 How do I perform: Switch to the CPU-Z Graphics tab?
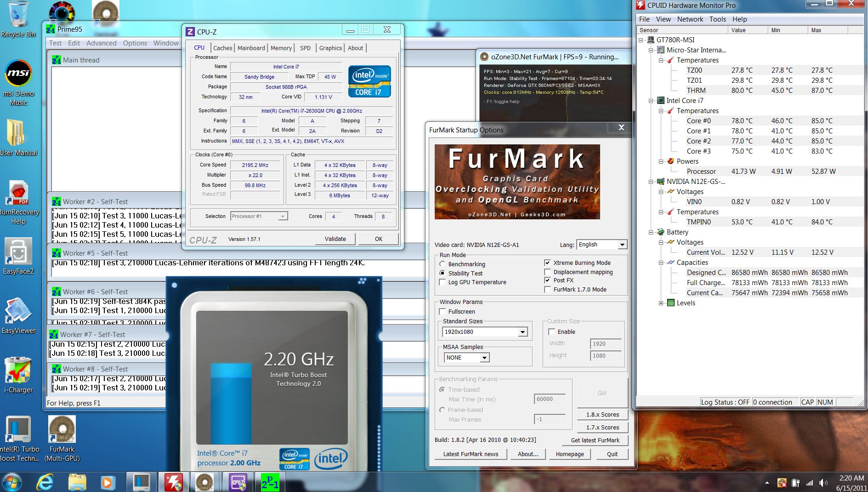[330, 48]
